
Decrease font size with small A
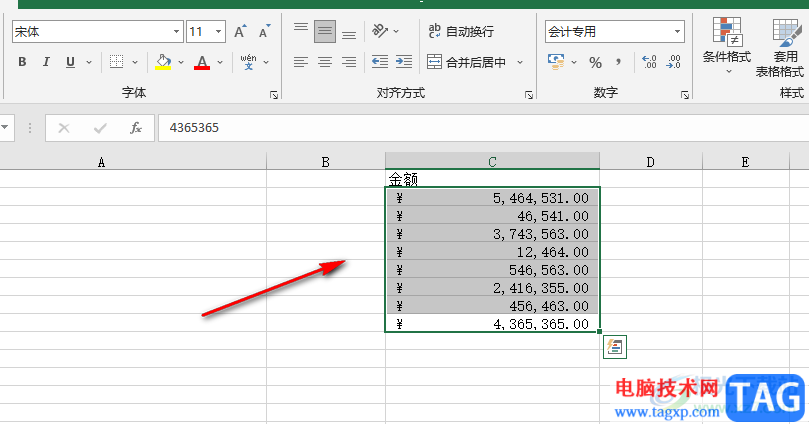[264, 31]
